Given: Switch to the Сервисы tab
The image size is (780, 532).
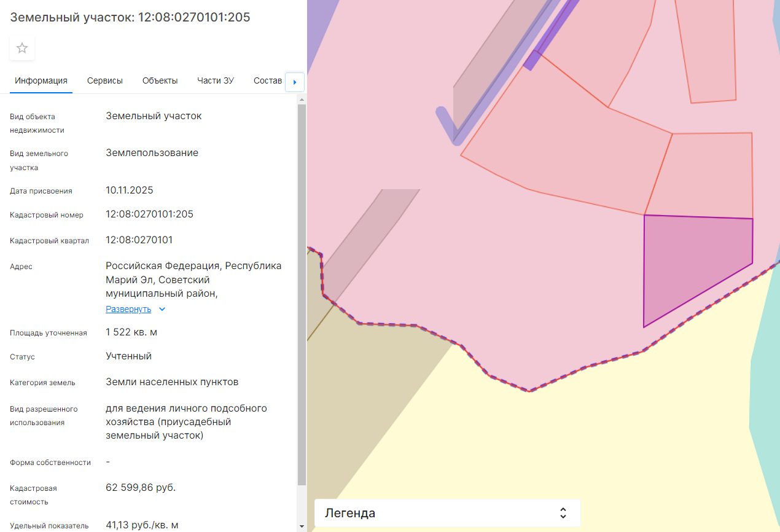Looking at the screenshot, I should point(105,80).
